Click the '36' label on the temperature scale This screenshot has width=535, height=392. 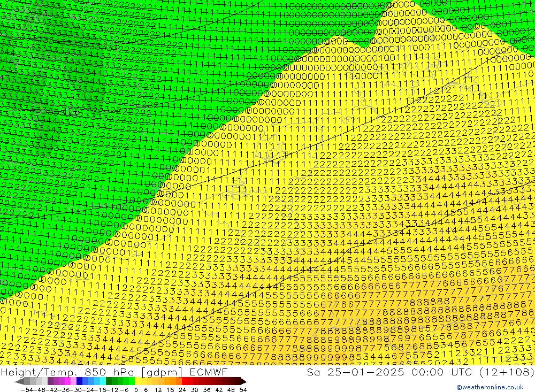(x=207, y=390)
